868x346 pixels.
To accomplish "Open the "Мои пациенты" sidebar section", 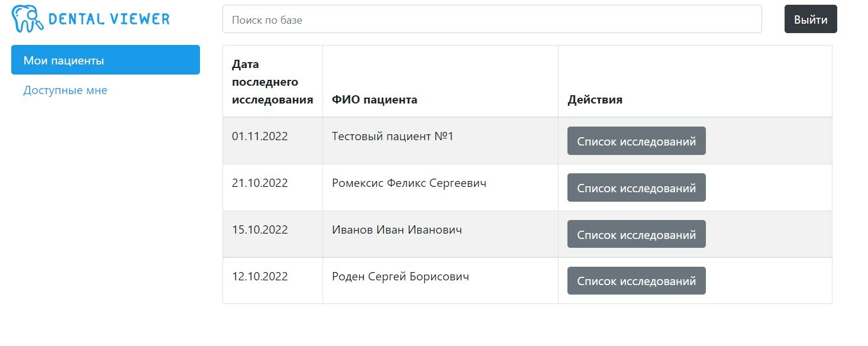I will 105,60.
